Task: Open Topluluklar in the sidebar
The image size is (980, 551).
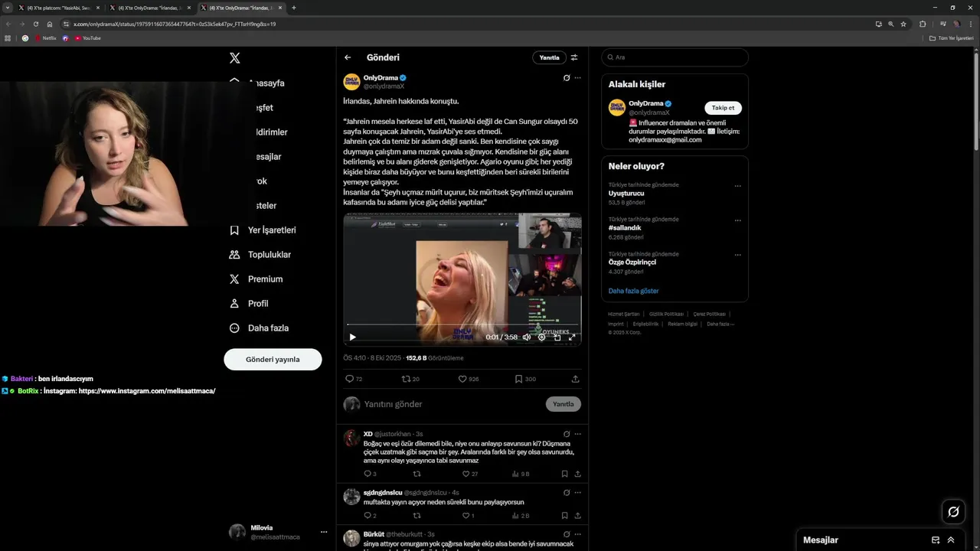Action: pyautogui.click(x=261, y=255)
